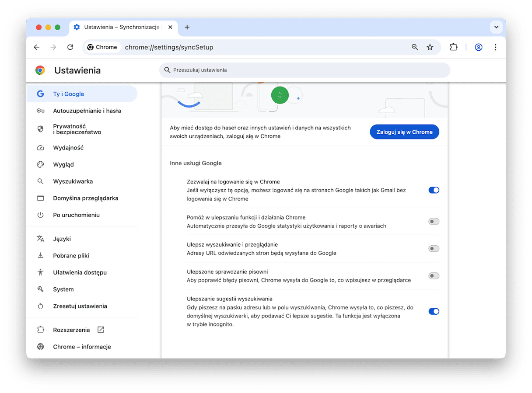Click the forward navigation arrow
This screenshot has height=393, width=532.
tap(53, 47)
